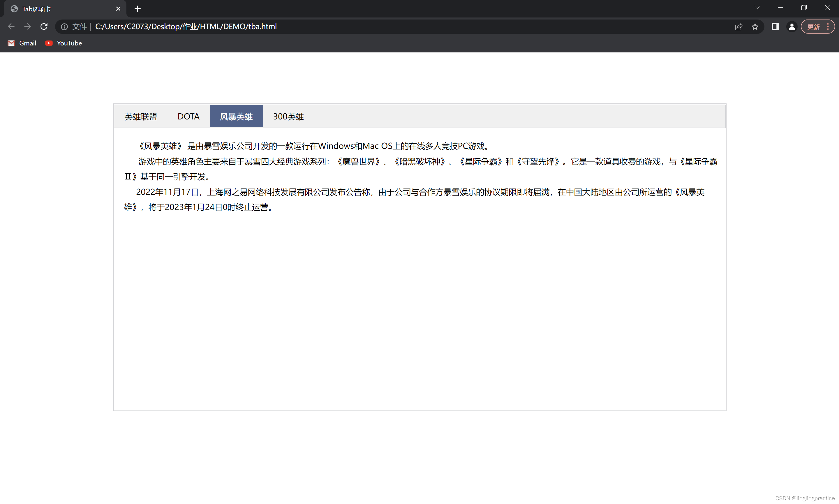839x504 pixels.
Task: Open the user profile icon
Action: tap(792, 27)
